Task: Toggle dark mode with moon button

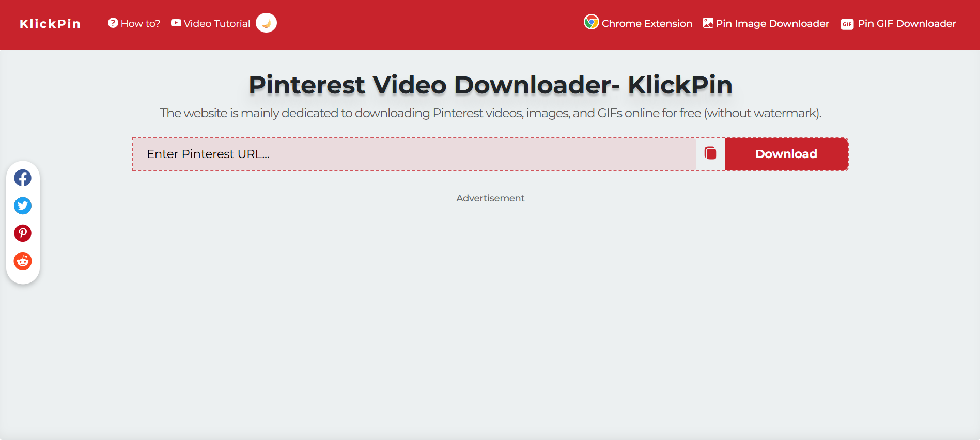Action: [x=266, y=23]
